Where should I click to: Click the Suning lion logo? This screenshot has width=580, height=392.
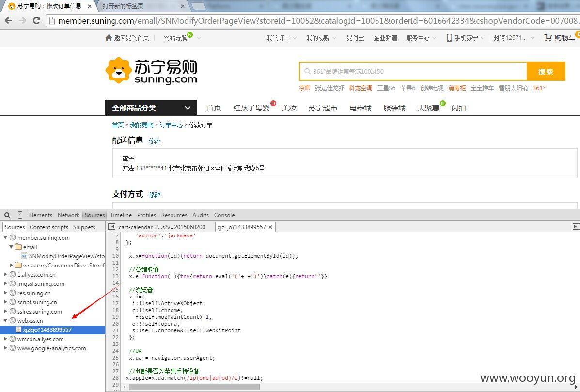(x=118, y=70)
